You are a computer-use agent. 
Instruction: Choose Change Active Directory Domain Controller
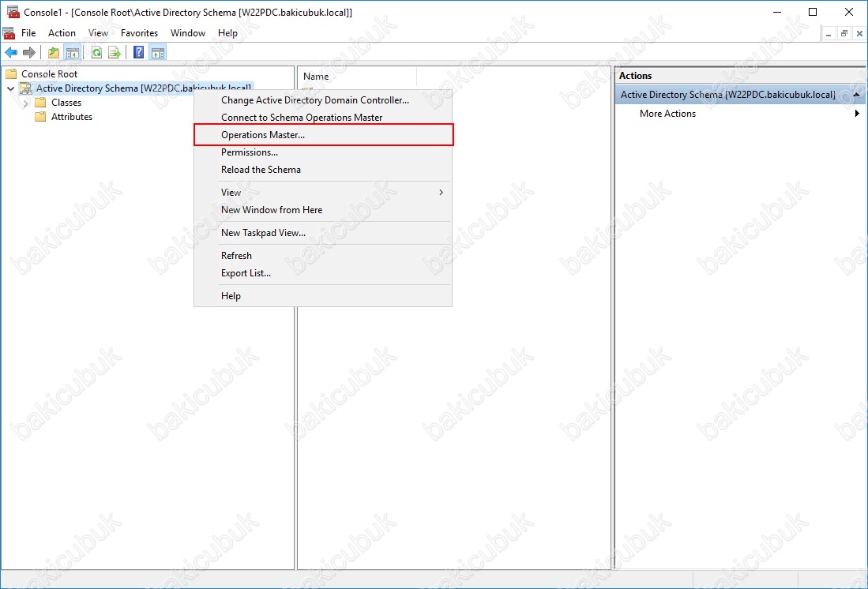[x=323, y=100]
